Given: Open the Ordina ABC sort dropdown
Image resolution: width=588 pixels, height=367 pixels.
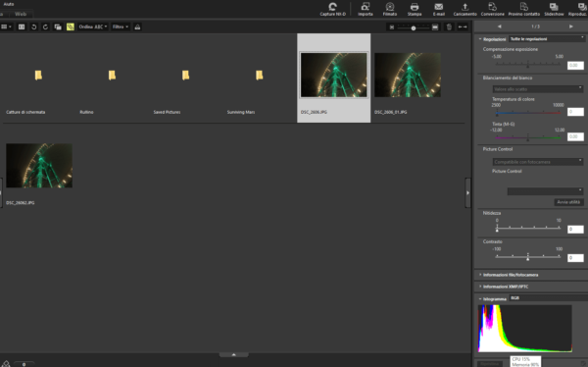Looking at the screenshot, I should pyautogui.click(x=93, y=26).
